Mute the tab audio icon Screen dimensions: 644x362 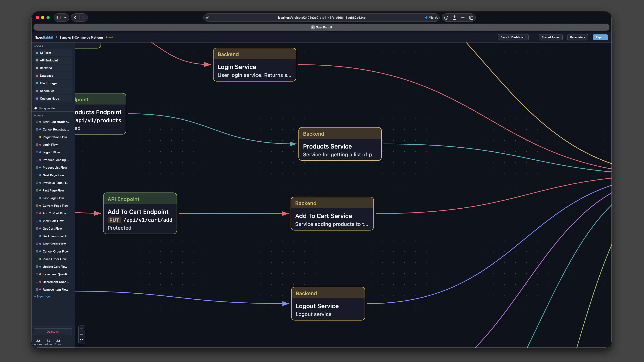[426, 18]
